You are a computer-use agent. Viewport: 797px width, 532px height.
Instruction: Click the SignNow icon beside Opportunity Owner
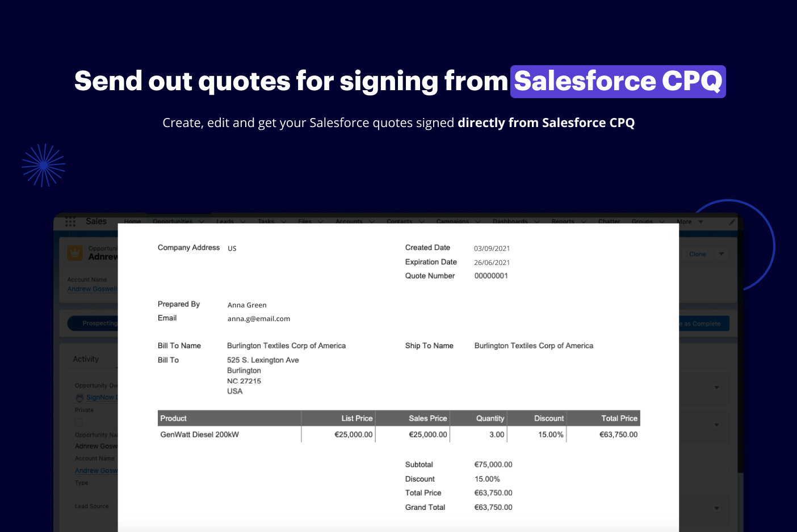[x=79, y=397]
